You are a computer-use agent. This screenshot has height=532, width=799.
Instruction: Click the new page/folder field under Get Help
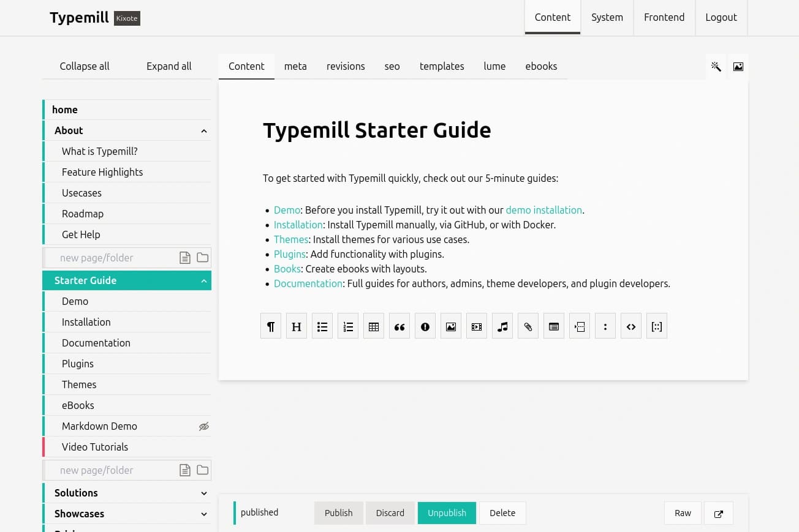point(110,258)
